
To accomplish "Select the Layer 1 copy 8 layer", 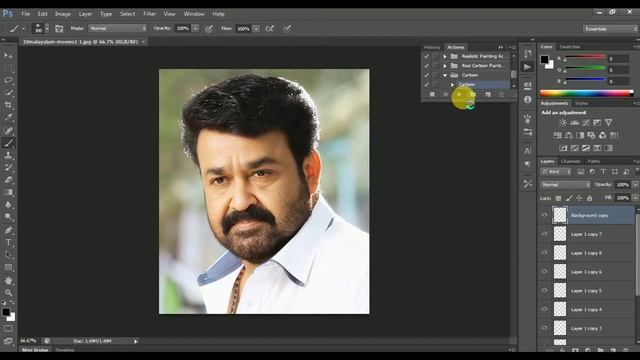I will tap(586, 253).
